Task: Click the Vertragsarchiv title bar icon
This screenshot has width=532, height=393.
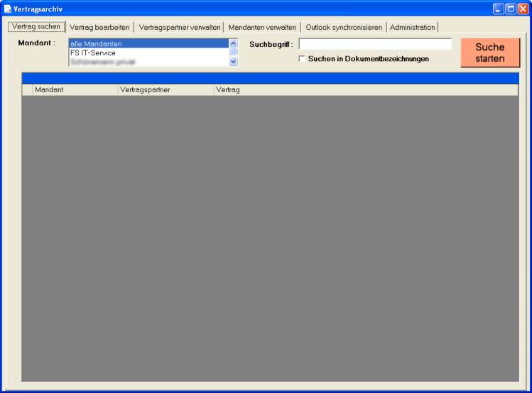Action: point(8,9)
